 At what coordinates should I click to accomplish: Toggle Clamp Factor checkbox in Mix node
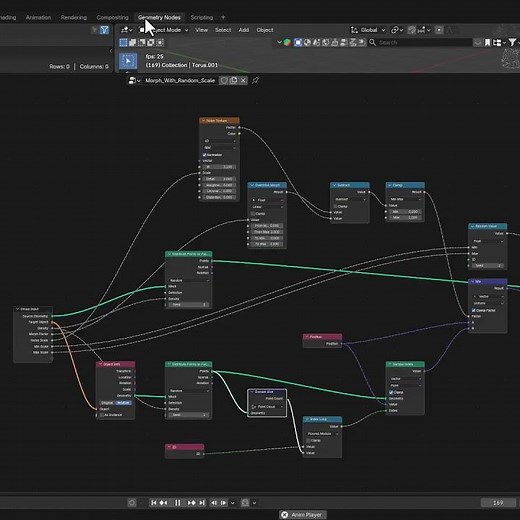click(x=474, y=310)
